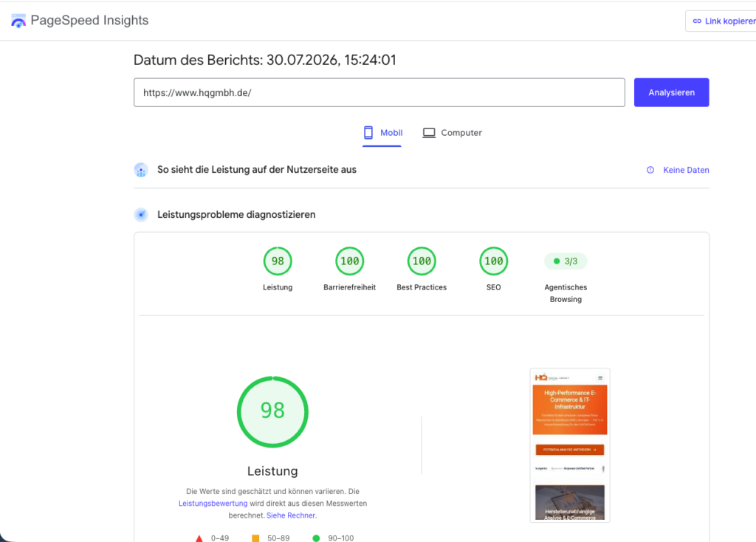This screenshot has height=542, width=756.
Task: Click the PageSpeed Insights logo icon
Action: pos(18,21)
